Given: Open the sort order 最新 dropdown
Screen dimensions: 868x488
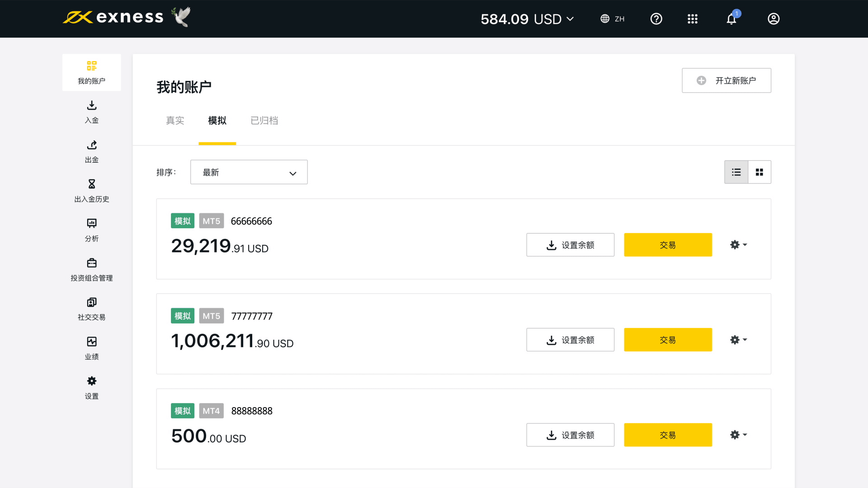Looking at the screenshot, I should click(249, 172).
